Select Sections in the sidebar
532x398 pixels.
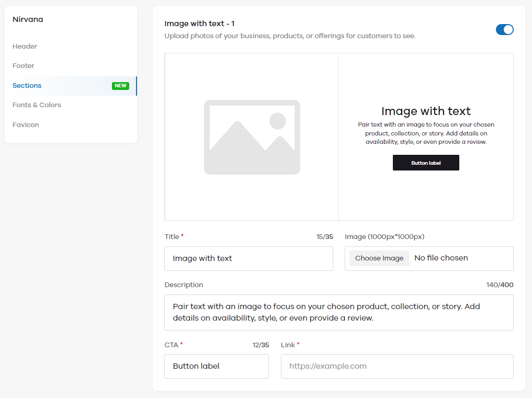click(x=71, y=85)
